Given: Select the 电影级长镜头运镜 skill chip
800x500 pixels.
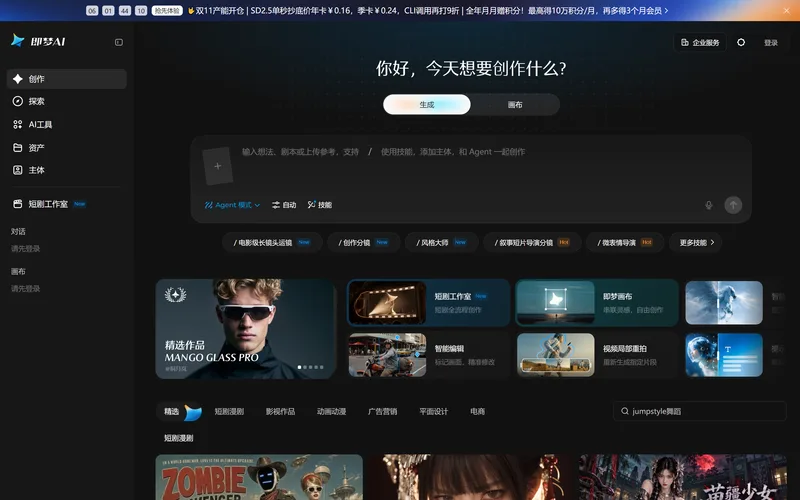Looking at the screenshot, I should [x=272, y=242].
